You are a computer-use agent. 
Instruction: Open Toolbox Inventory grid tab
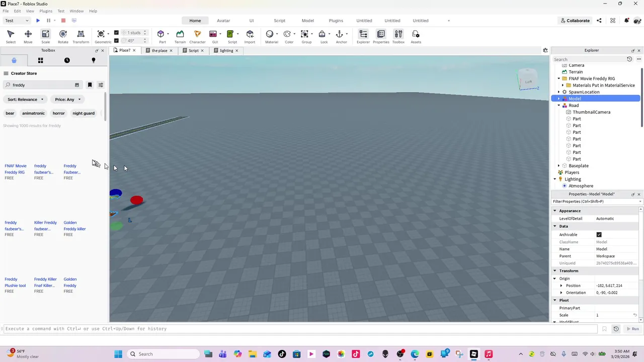pyautogui.click(x=40, y=60)
